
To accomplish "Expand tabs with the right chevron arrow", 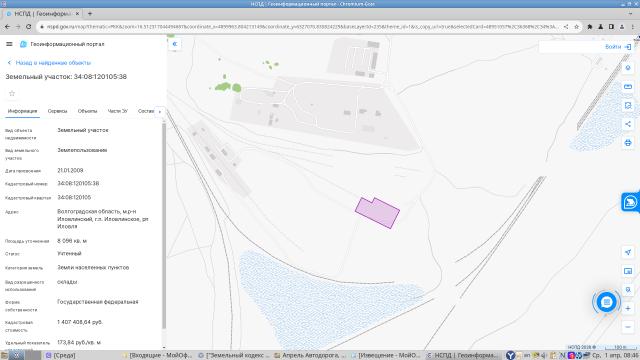I will (160, 111).
